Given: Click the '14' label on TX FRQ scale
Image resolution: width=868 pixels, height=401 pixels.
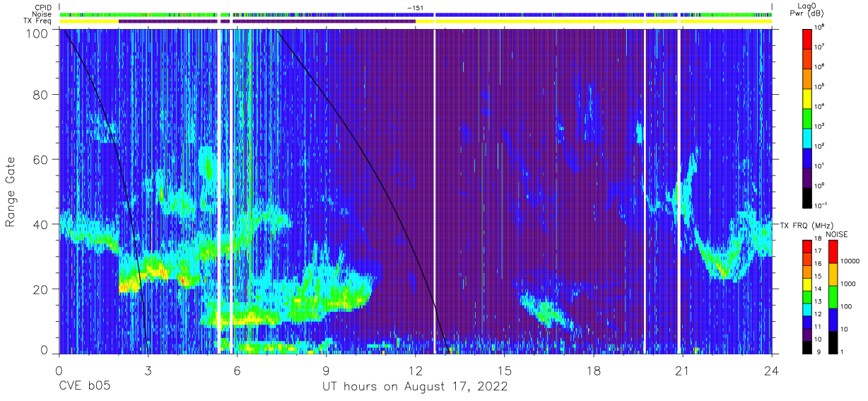Looking at the screenshot, I should (x=819, y=290).
